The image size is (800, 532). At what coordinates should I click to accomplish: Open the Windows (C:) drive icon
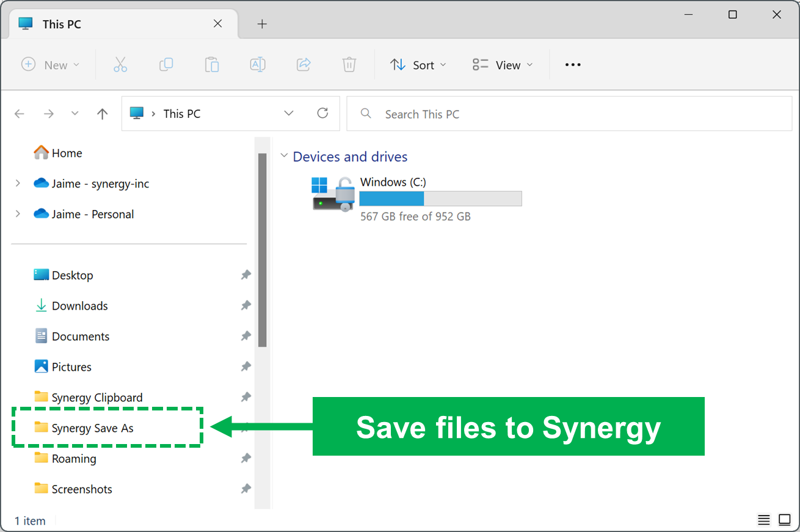click(x=333, y=194)
